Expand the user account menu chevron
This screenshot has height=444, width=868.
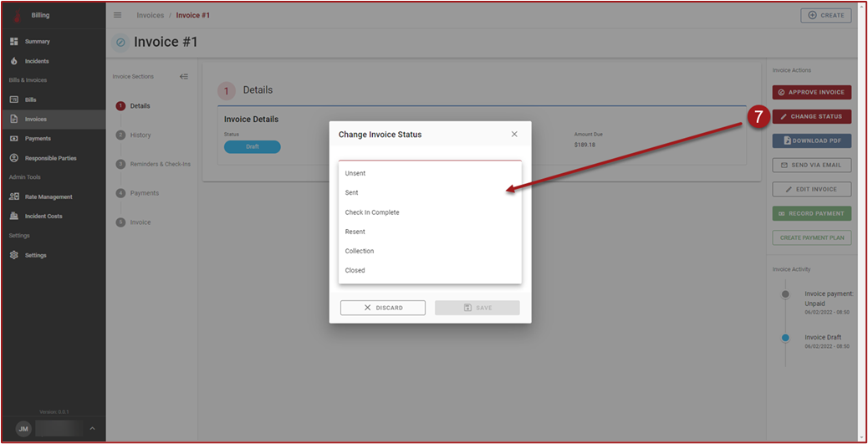92,429
